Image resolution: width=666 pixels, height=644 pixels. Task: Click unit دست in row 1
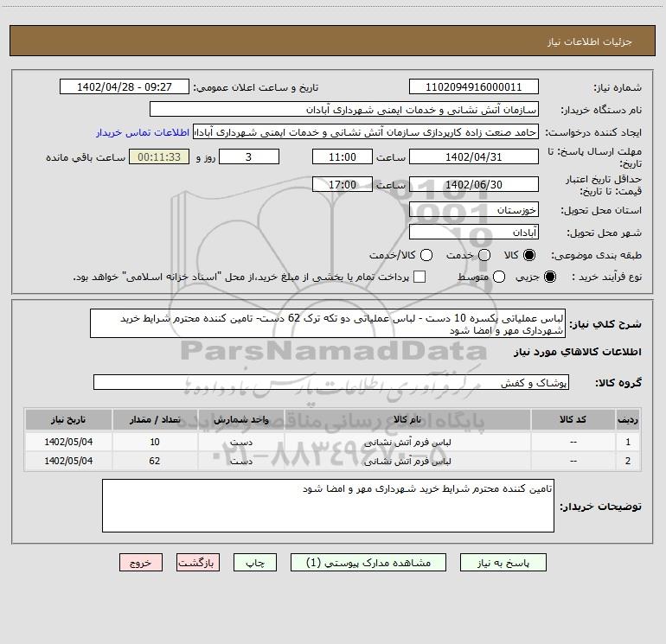tap(240, 442)
